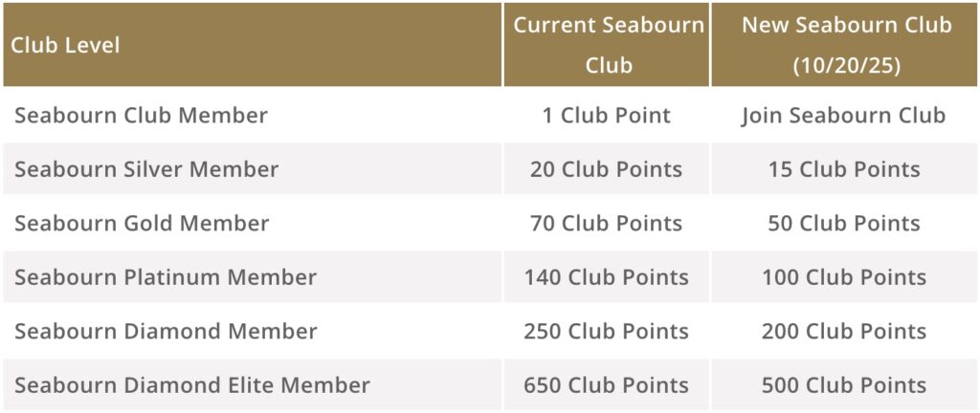Click the "1 Club Point" cell
The height and width of the screenshot is (413, 980).
(x=606, y=116)
